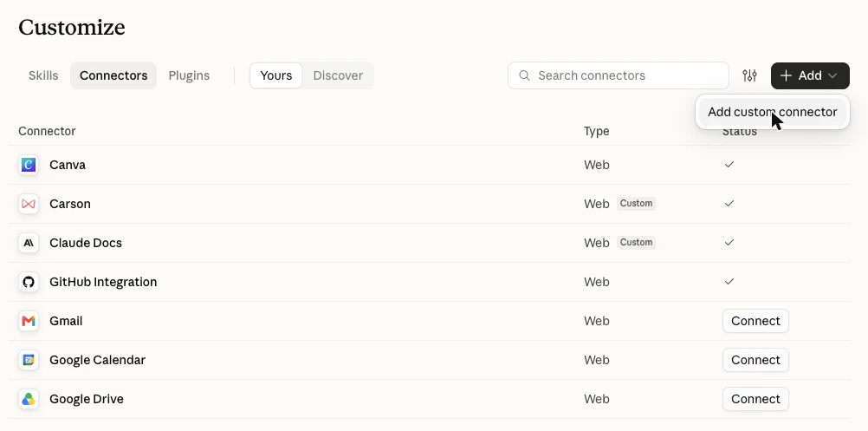
Task: Click Connect button for Google Drive
Action: click(x=755, y=399)
